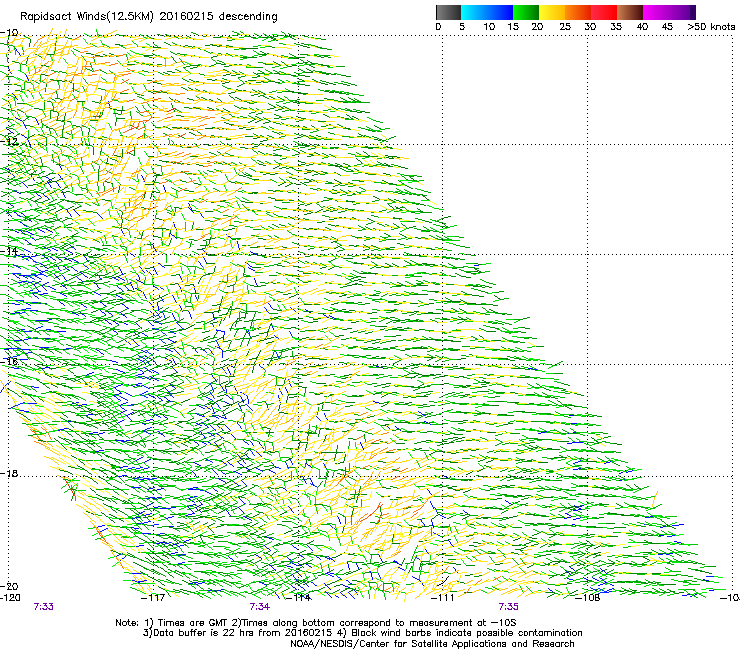This screenshot has height=650, width=740.
Task: Click the brown 35-40 knots color band
Action: coord(630,12)
